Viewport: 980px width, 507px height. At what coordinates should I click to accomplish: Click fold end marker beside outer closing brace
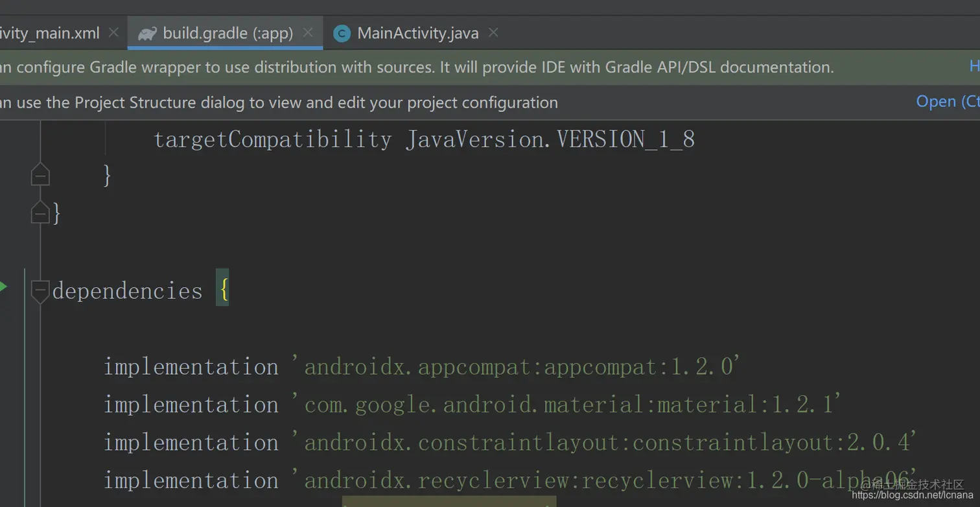(40, 213)
